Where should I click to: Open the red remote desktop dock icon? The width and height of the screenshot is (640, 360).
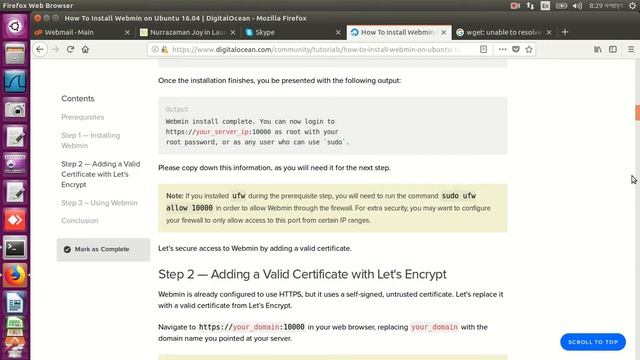15,220
